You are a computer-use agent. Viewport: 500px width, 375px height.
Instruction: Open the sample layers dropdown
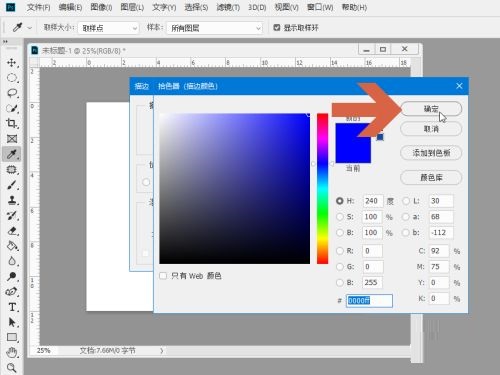(x=215, y=28)
